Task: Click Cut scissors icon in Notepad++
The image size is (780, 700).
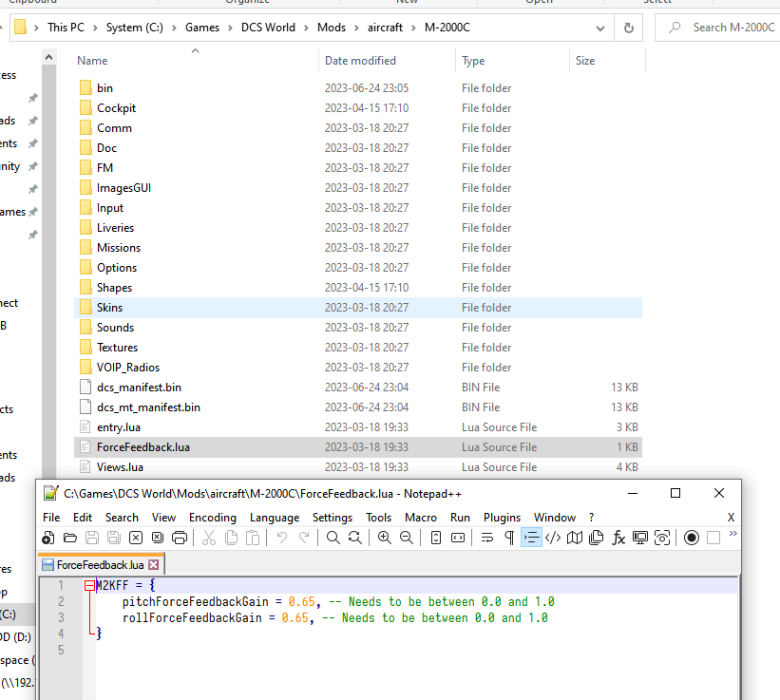Action: pyautogui.click(x=209, y=538)
